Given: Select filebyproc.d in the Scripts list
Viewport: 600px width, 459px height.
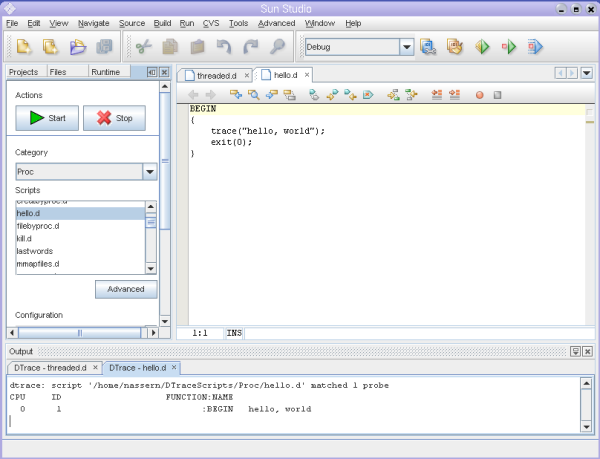Looking at the screenshot, I should pyautogui.click(x=80, y=226).
